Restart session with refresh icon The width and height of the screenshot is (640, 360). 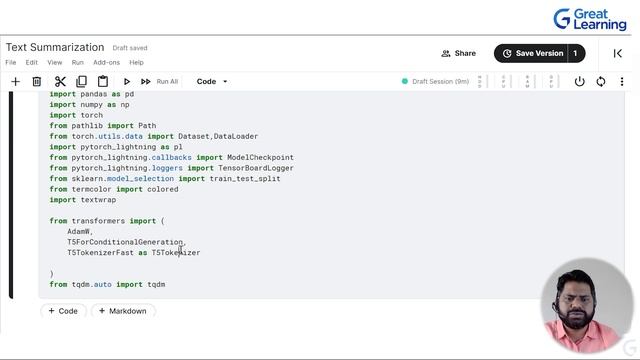(x=601, y=82)
